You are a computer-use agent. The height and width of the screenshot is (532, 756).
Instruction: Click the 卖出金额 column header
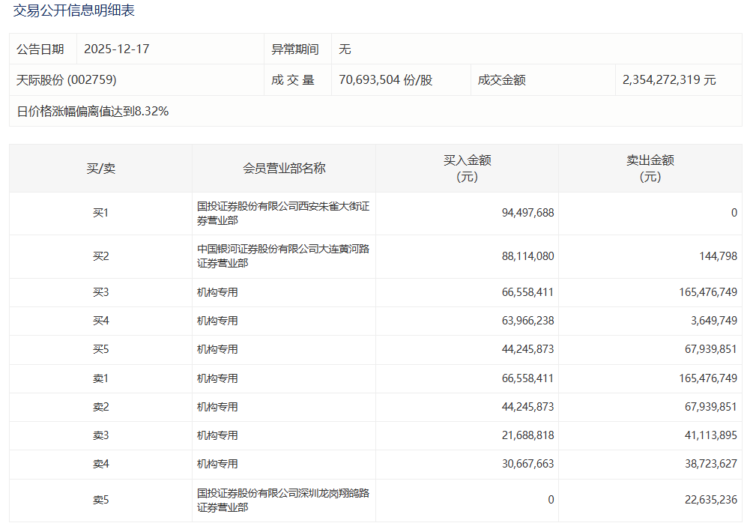[650, 169]
